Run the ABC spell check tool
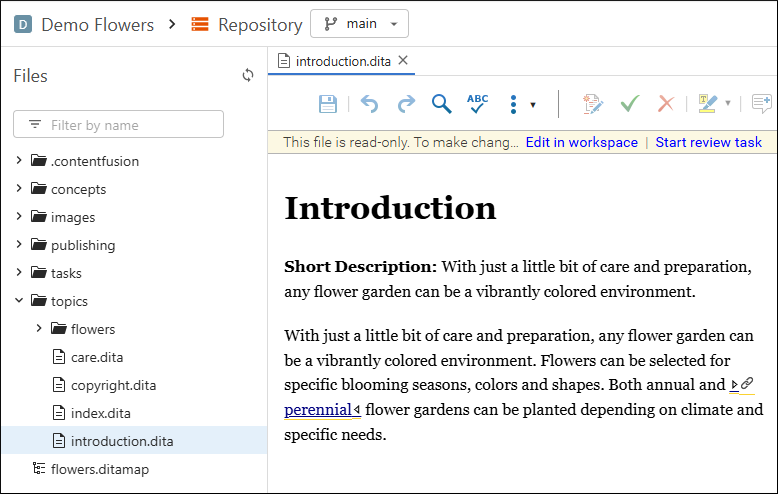 (x=477, y=103)
